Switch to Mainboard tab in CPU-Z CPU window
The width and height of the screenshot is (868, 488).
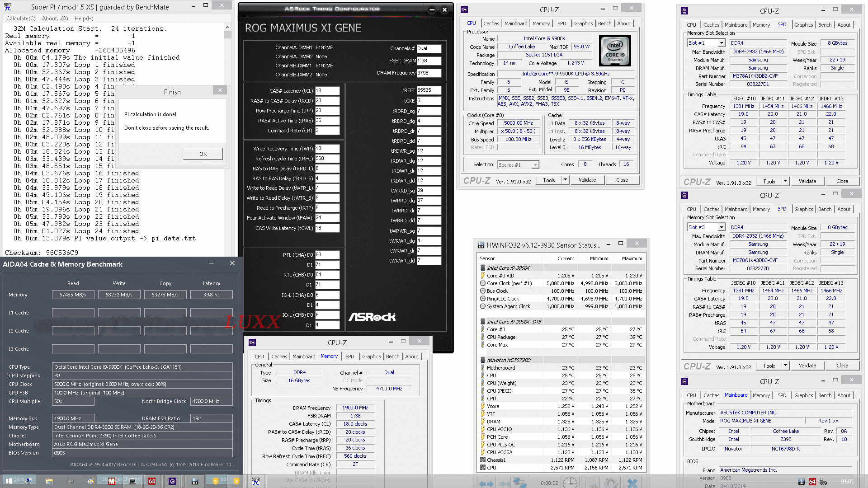tap(516, 23)
